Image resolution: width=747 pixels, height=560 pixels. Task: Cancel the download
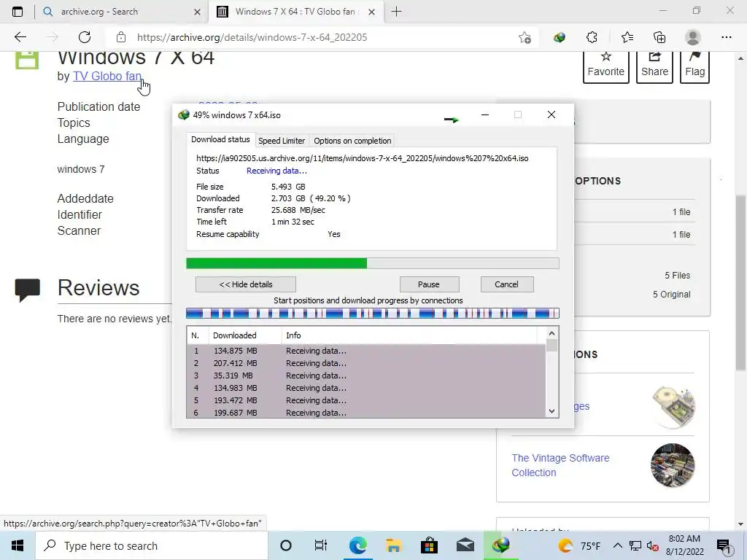(506, 284)
